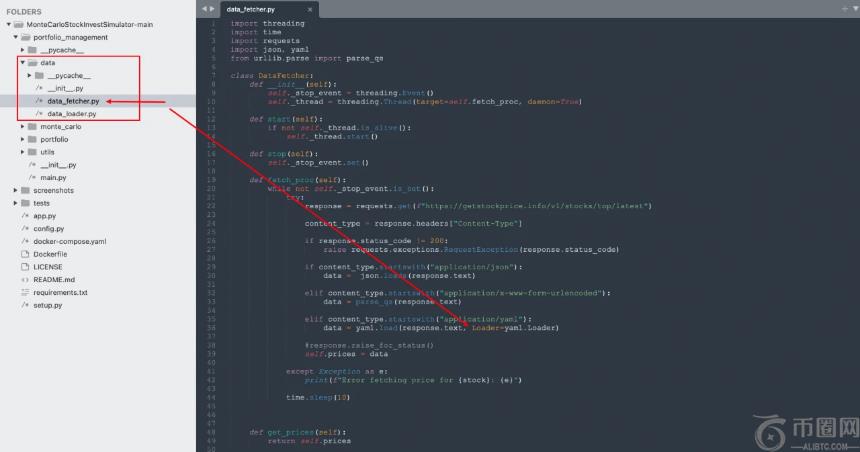Open the Dockerfile file icon
Image resolution: width=860 pixels, height=452 pixels.
[25, 254]
